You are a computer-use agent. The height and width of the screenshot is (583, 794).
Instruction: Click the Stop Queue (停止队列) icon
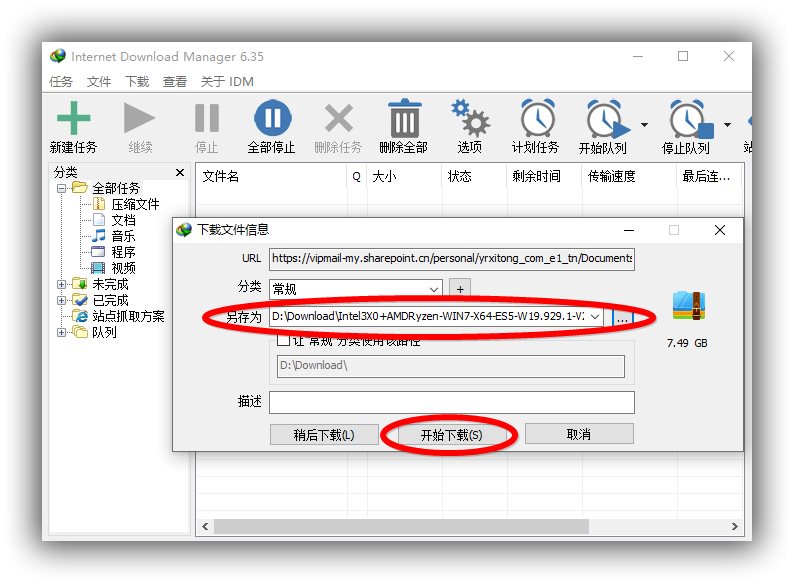691,119
